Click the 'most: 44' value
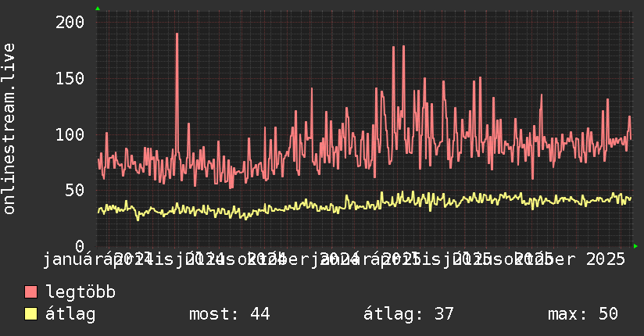Screen dimensions: 644x336 (229, 314)
